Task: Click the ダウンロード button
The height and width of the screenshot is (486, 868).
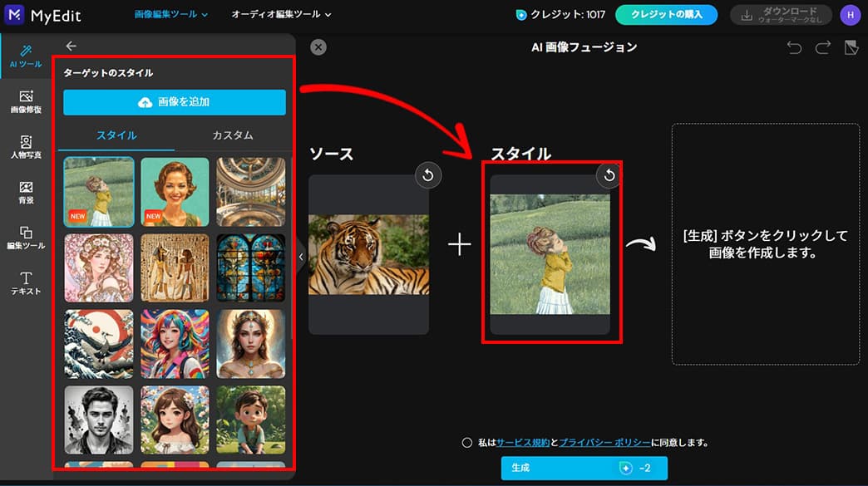Action: [781, 15]
